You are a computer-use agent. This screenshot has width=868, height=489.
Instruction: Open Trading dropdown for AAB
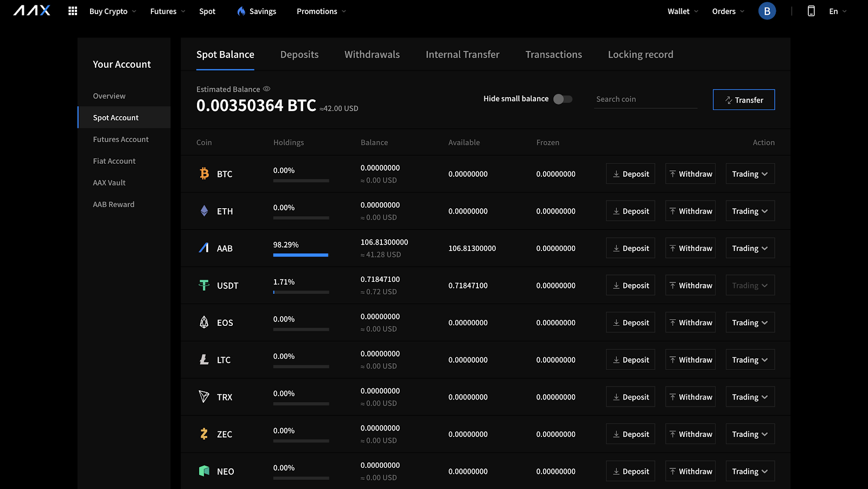750,248
